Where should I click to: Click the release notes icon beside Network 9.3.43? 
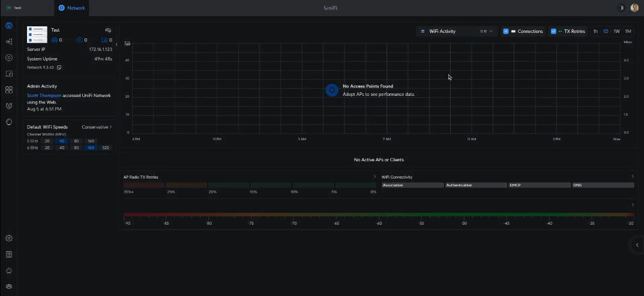[59, 67]
